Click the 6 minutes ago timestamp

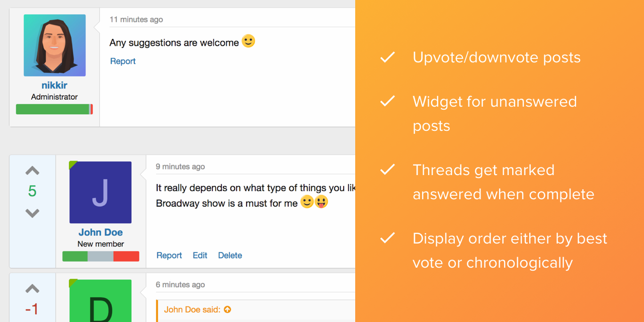[x=180, y=285]
